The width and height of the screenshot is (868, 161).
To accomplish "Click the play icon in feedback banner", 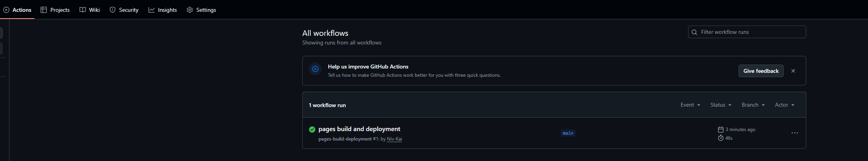I will (x=315, y=69).
